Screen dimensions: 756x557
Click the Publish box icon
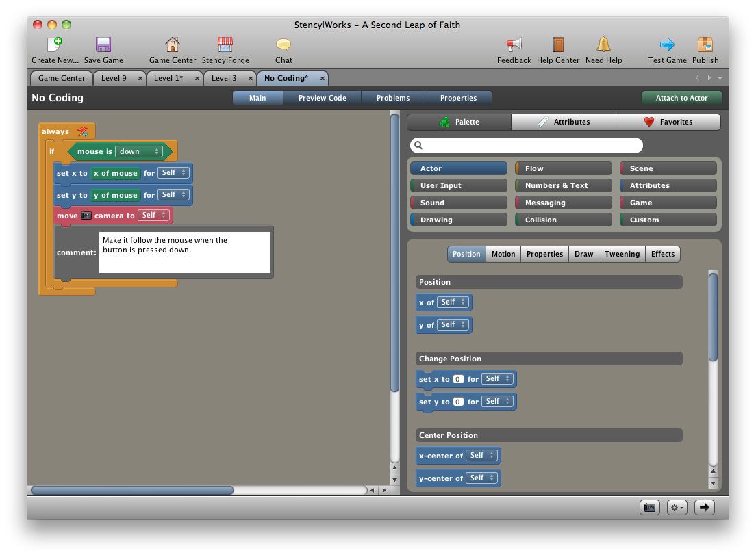point(705,44)
